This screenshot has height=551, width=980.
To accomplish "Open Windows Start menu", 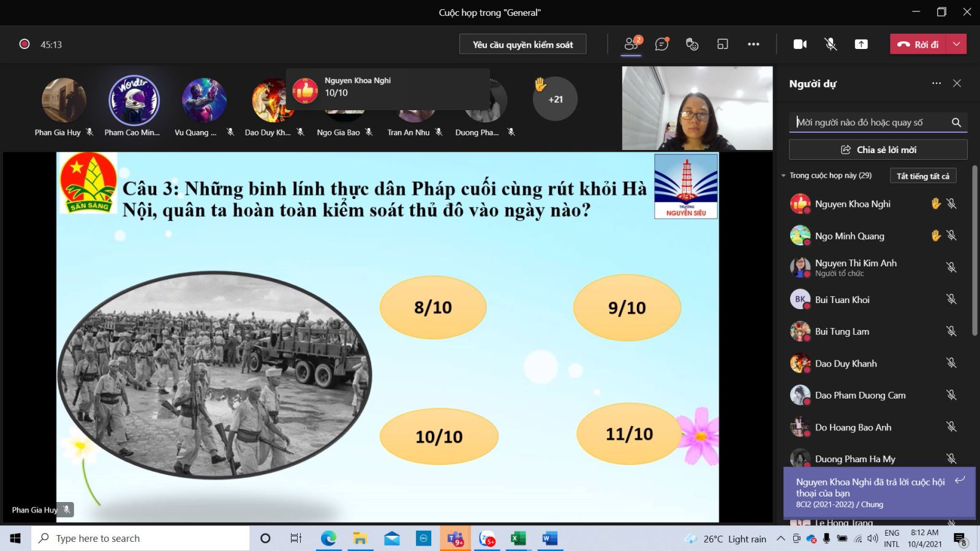I will coord(15,538).
